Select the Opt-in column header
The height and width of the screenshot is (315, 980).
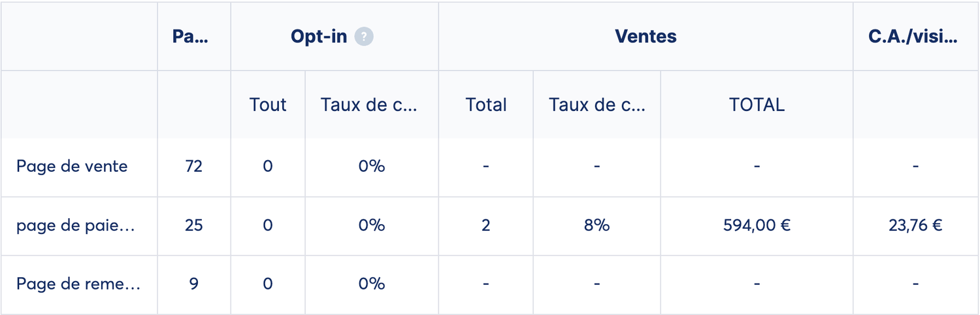[319, 37]
